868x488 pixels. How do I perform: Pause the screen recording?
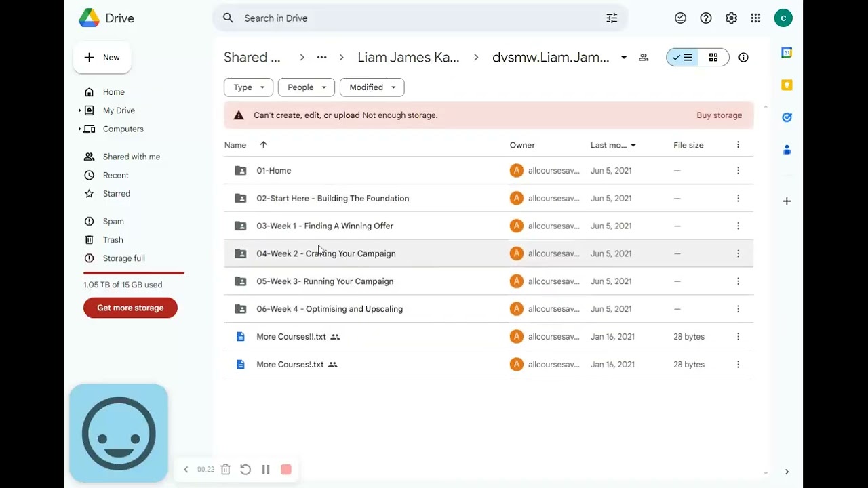266,469
